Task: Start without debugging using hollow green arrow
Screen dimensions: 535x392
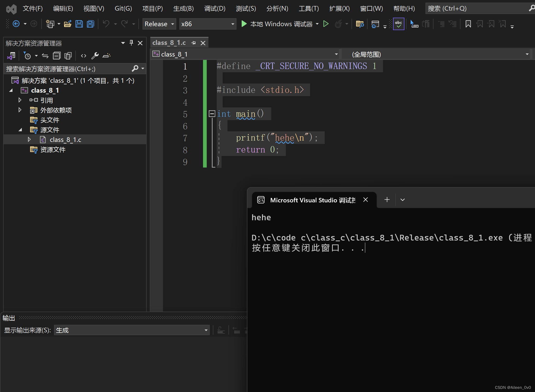Action: pyautogui.click(x=326, y=24)
